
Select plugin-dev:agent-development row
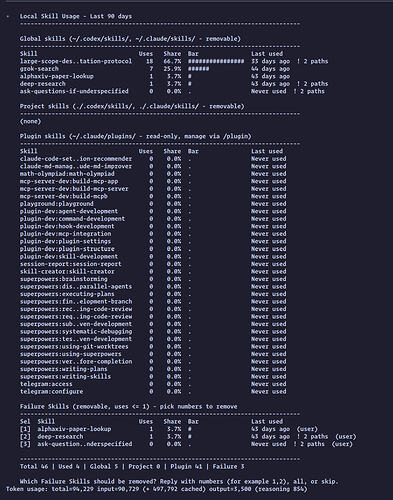click(x=153, y=211)
